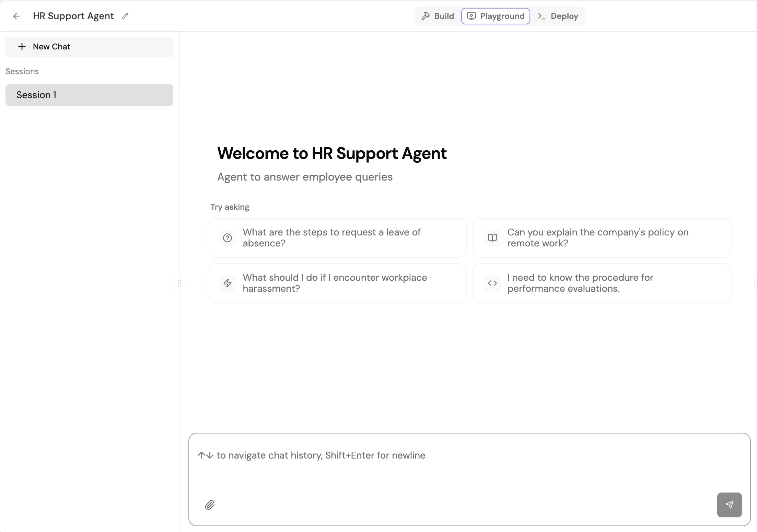Click the lightning bolt icon on harassment card
The image size is (757, 532).
pyautogui.click(x=228, y=283)
